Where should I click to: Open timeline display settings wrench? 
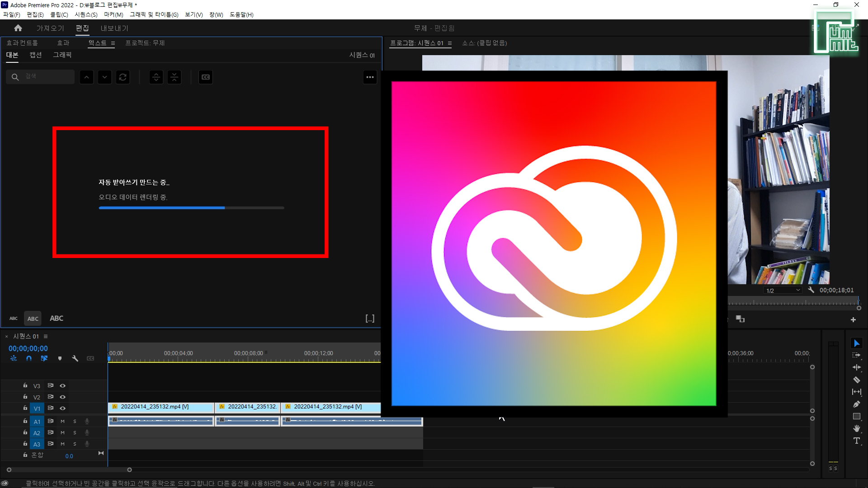point(75,358)
